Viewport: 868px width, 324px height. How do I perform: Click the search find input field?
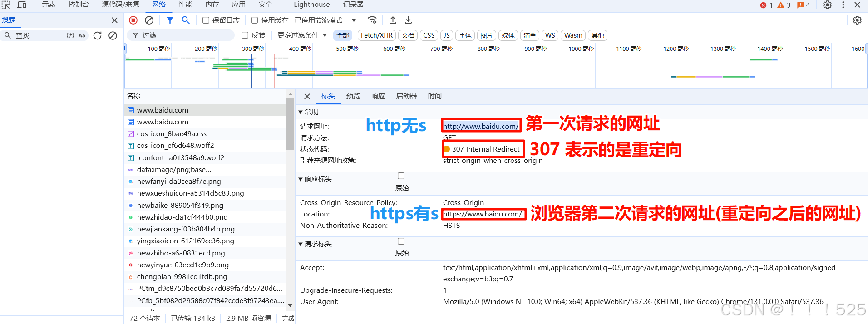40,35
